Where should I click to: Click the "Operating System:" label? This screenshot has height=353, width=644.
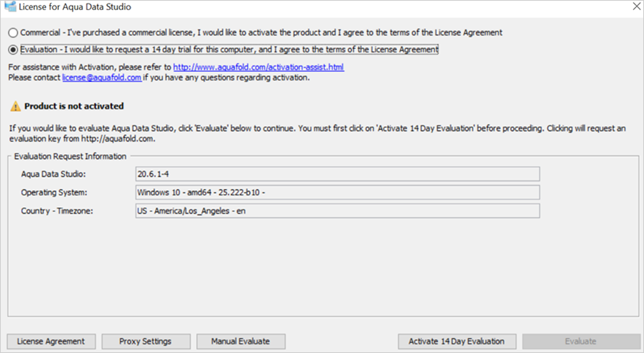[54, 193]
